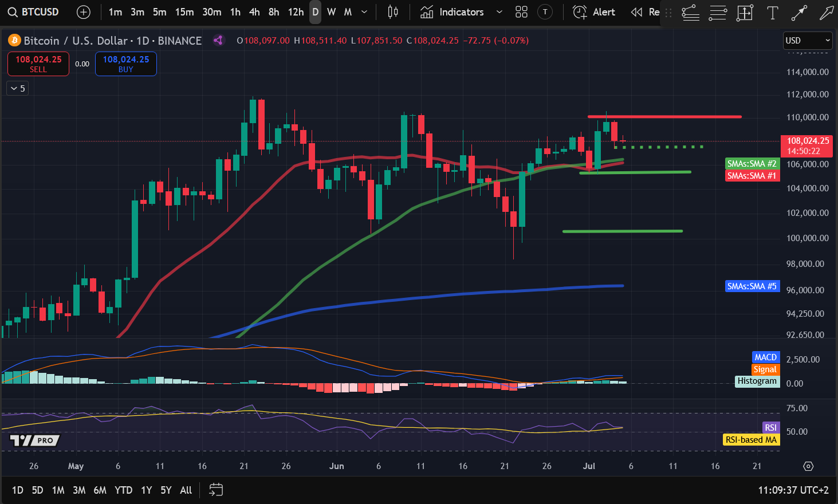The image size is (838, 504).
Task: Grab the floating drawing toolbar handle
Action: click(x=668, y=13)
